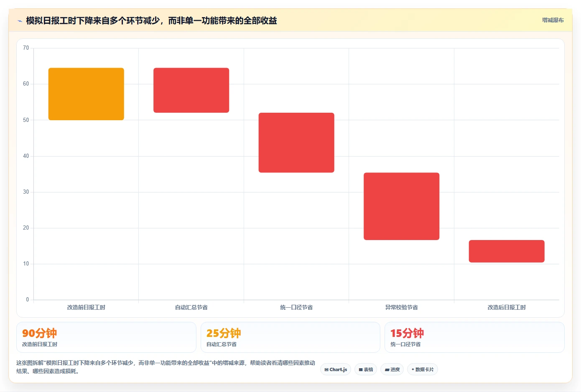Click the 自动汇总节省 caption under 25分钟

(x=222, y=344)
